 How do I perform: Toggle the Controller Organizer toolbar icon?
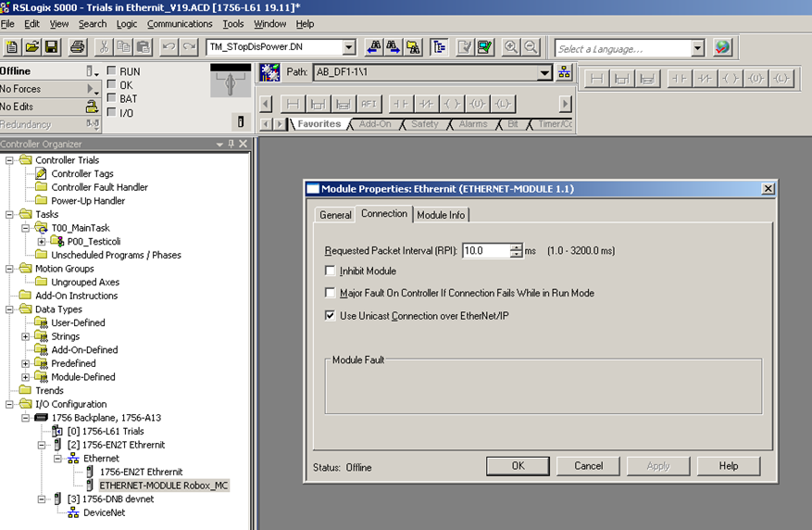click(439, 47)
